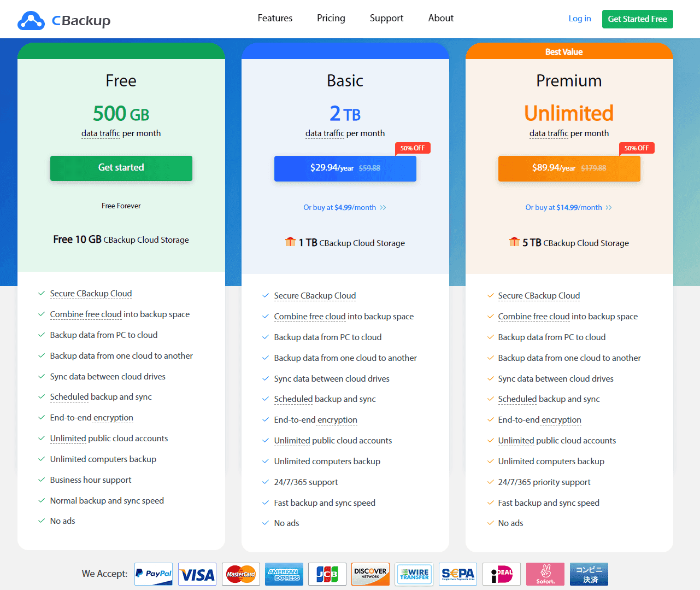Screen dimensions: 700x590
Task: Click the 'Premium' plan heading
Action: tap(569, 81)
